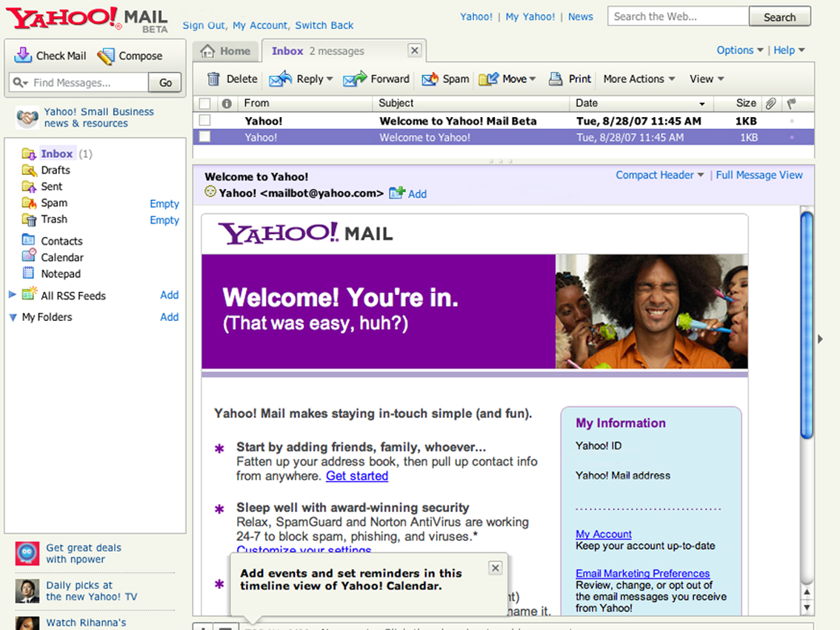Open the Compact Header dropdown

[x=659, y=175]
